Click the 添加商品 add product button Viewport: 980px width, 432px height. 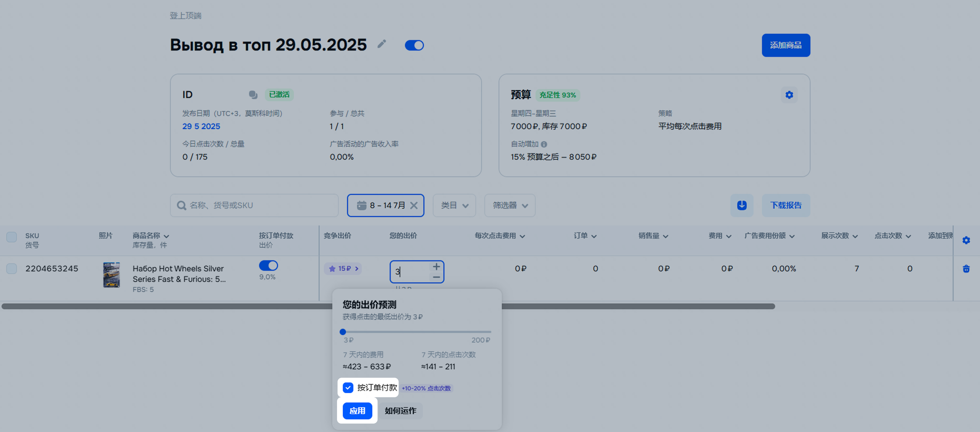[x=786, y=45]
